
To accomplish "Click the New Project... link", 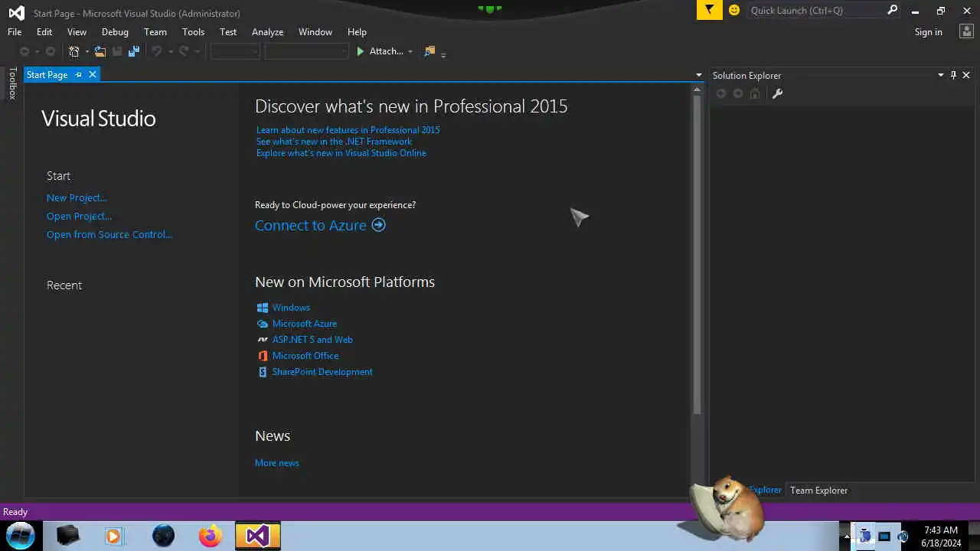I will coord(77,197).
